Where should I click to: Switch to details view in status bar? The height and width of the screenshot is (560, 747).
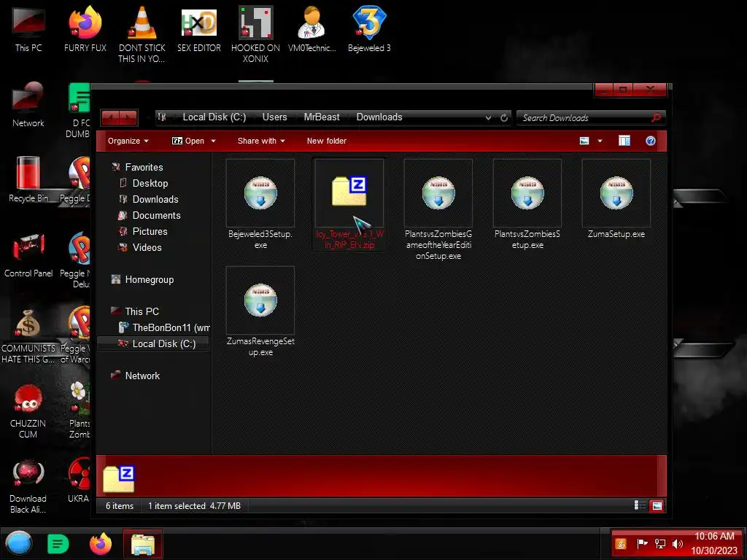point(640,505)
